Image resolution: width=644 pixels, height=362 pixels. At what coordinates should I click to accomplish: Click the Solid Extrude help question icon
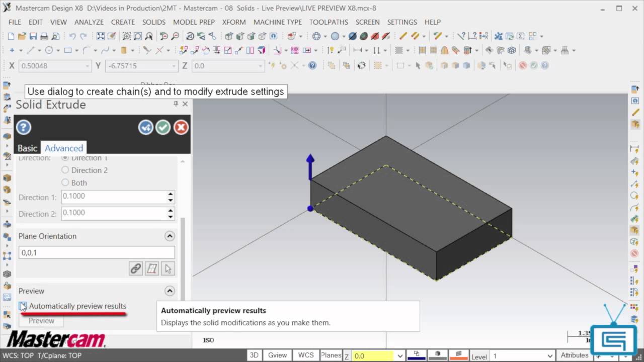[24, 127]
